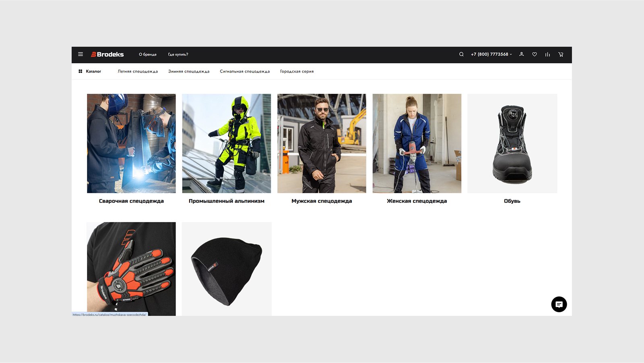Click the man in black workwear photo
This screenshot has height=363, width=644.
click(x=322, y=143)
